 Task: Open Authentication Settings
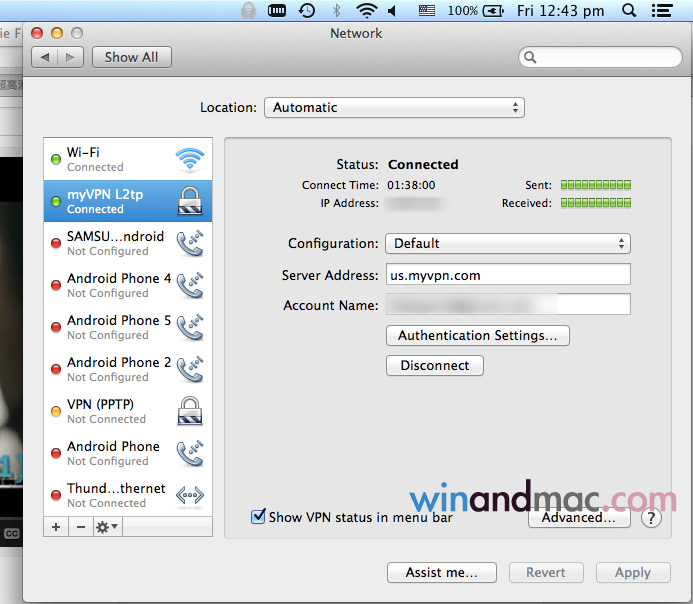pos(477,335)
